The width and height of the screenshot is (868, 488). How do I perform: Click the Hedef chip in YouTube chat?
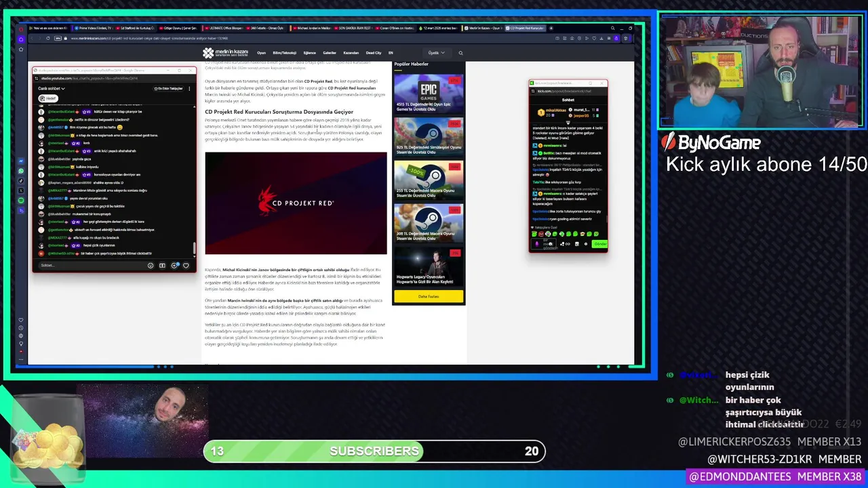[x=47, y=98]
